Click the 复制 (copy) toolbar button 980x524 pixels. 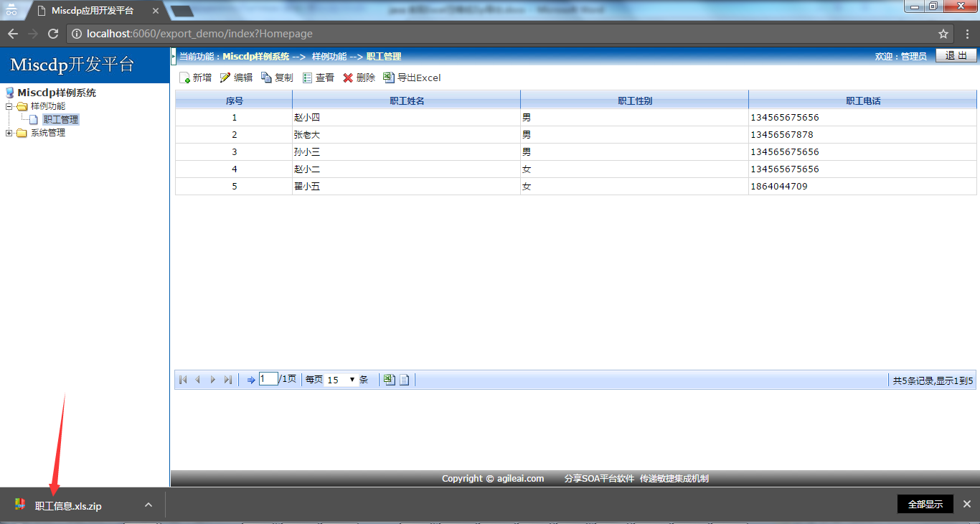tap(277, 78)
